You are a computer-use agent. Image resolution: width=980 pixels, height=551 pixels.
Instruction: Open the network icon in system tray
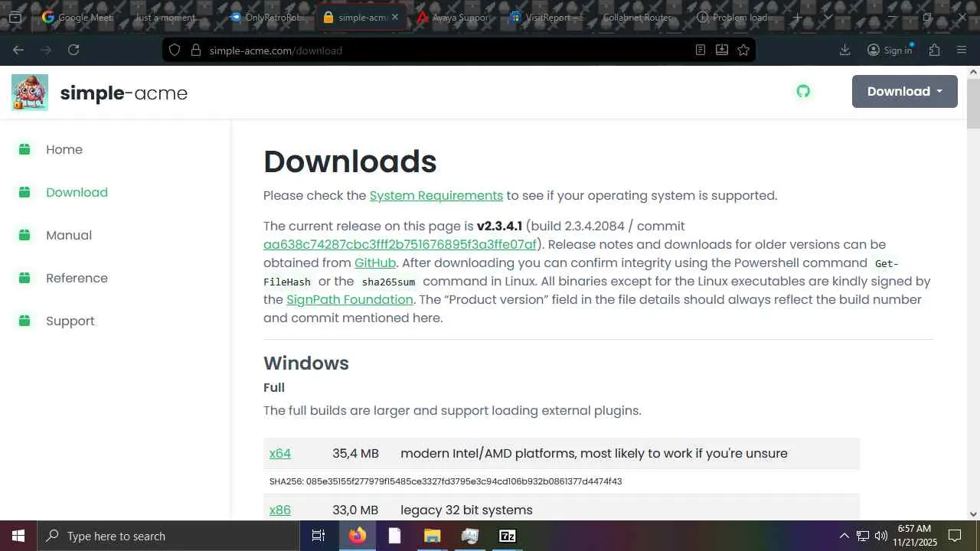pyautogui.click(x=863, y=536)
